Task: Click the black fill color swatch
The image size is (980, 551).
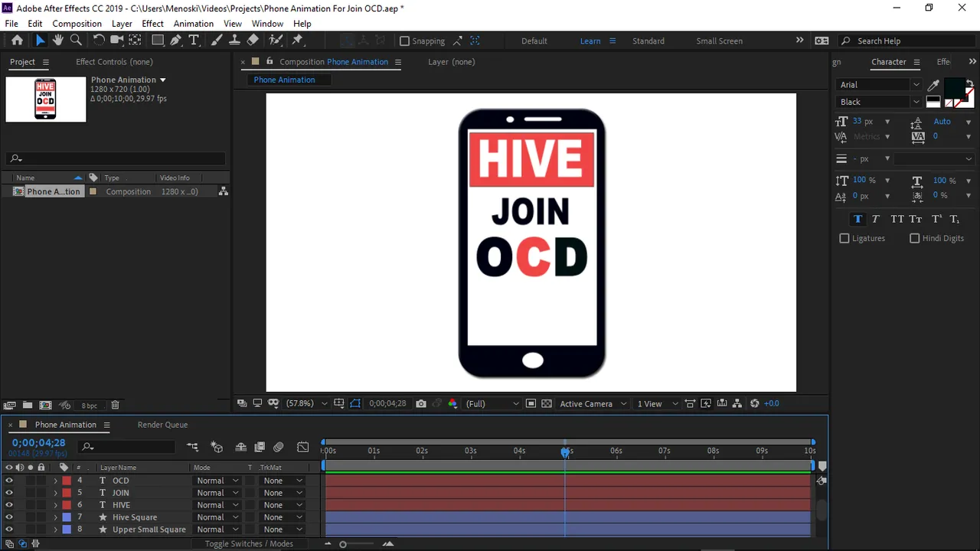Action: (955, 87)
